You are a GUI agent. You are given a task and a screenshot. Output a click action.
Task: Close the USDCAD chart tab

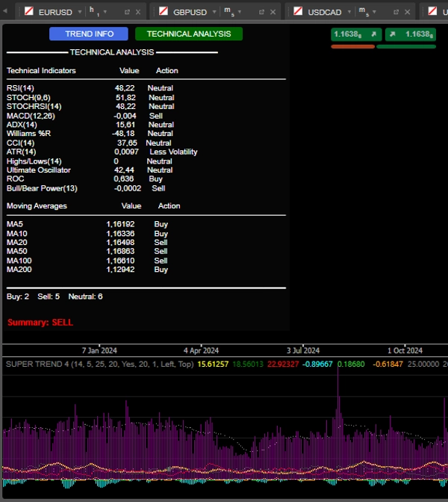coord(407,12)
